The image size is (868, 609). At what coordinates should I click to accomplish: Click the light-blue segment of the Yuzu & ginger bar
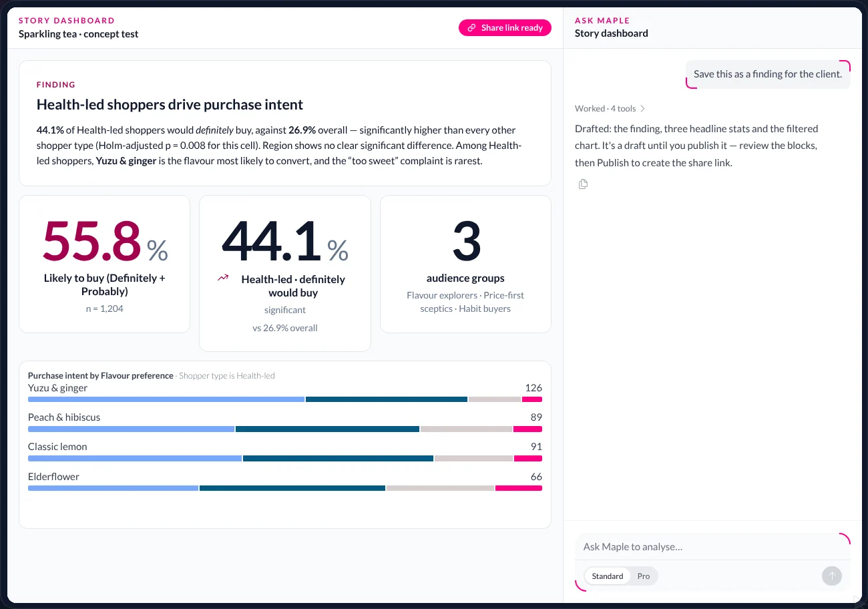pos(166,399)
